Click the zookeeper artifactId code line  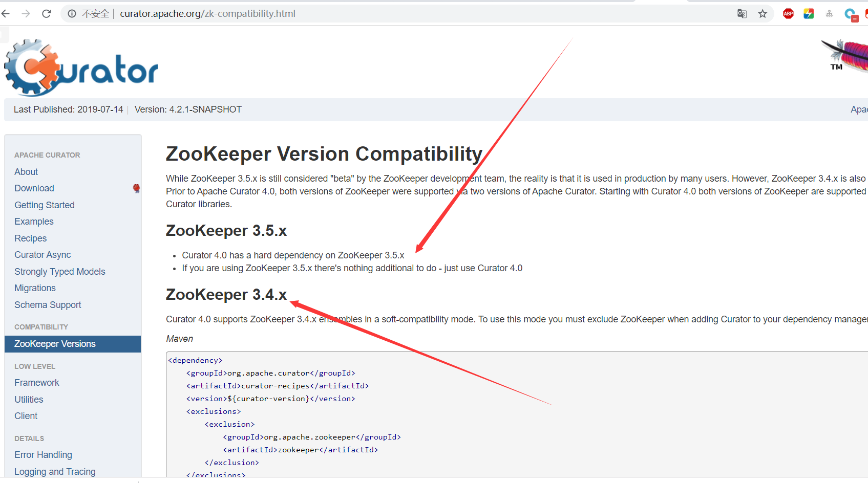tap(301, 450)
